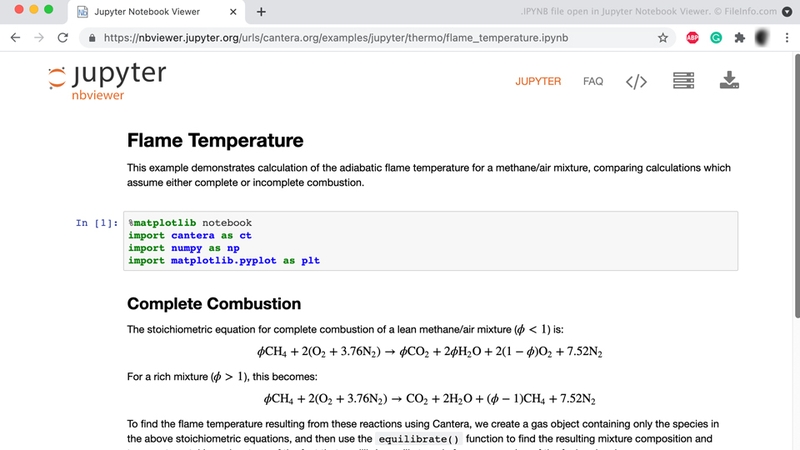View notebook source via the </> icon

coord(636,82)
